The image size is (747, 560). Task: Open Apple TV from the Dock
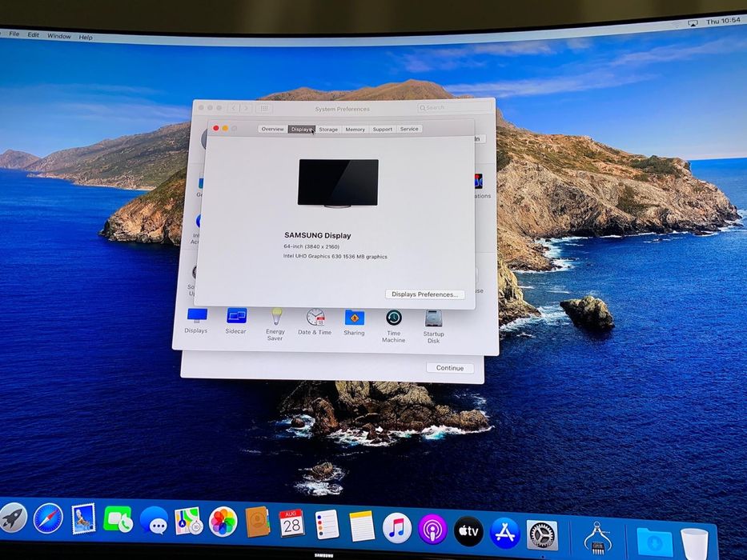point(468,531)
